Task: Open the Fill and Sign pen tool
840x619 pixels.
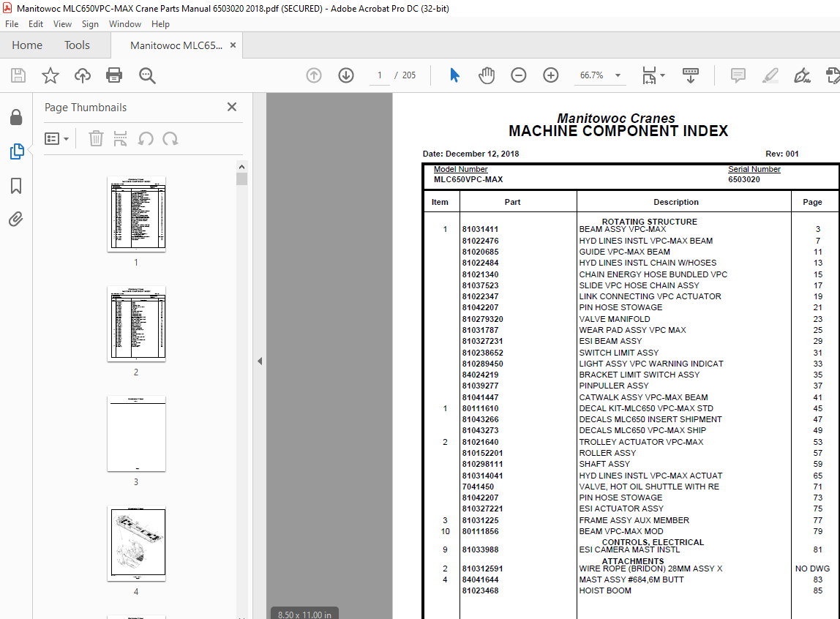Action: point(802,75)
